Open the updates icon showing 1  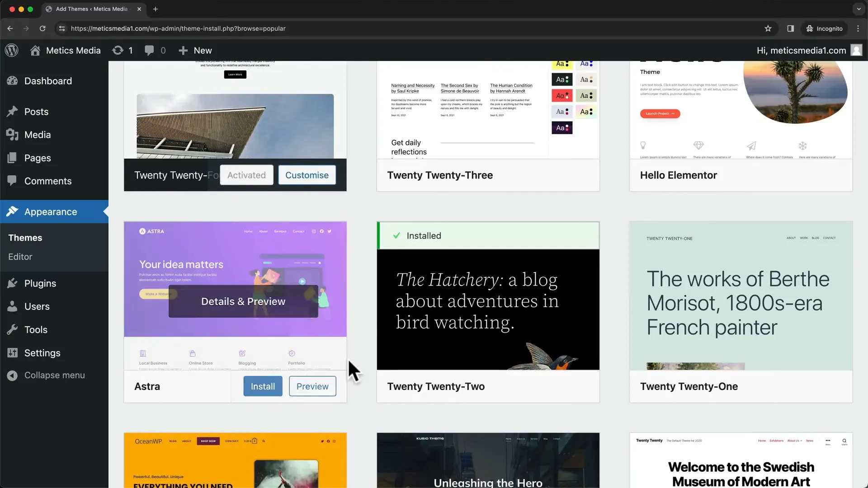click(x=118, y=50)
